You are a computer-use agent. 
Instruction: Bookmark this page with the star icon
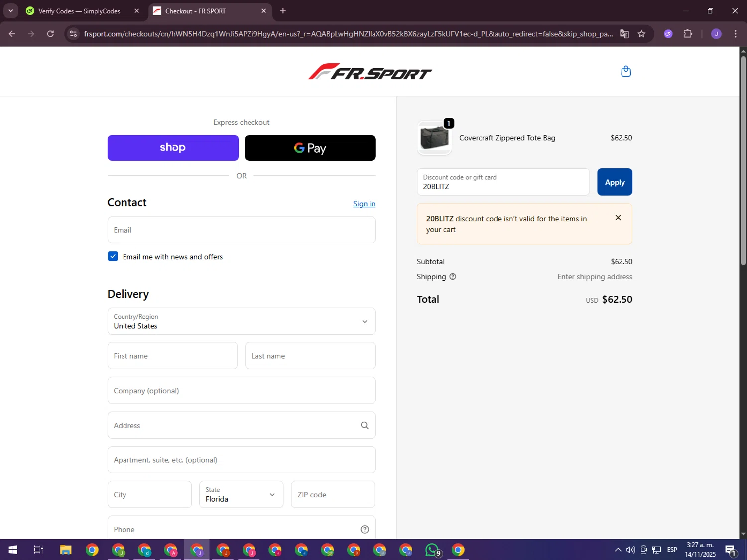click(641, 34)
